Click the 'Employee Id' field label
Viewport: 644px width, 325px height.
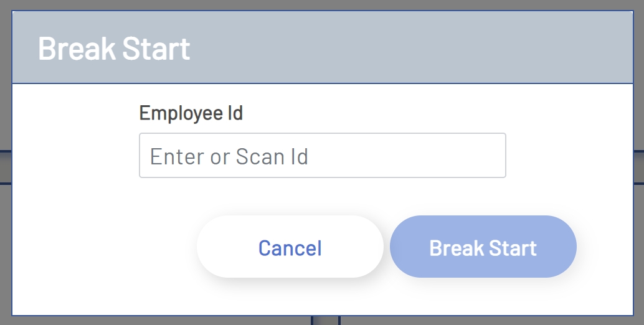[x=191, y=113]
